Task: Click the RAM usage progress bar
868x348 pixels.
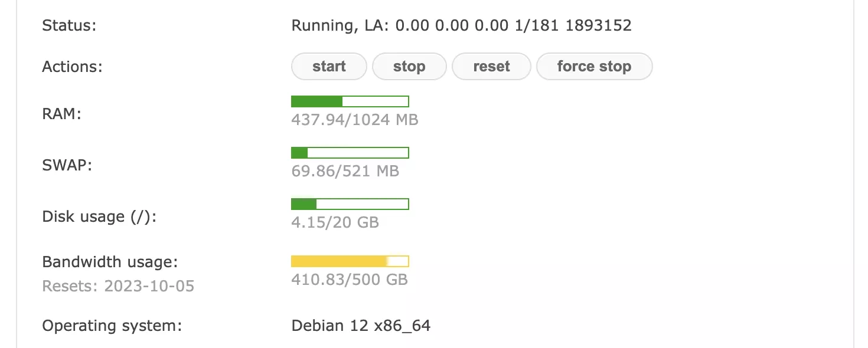Action: (350, 101)
